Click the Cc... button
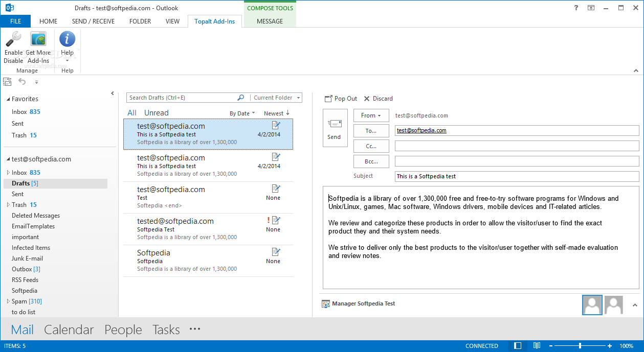This screenshot has height=352, width=644. click(x=371, y=146)
